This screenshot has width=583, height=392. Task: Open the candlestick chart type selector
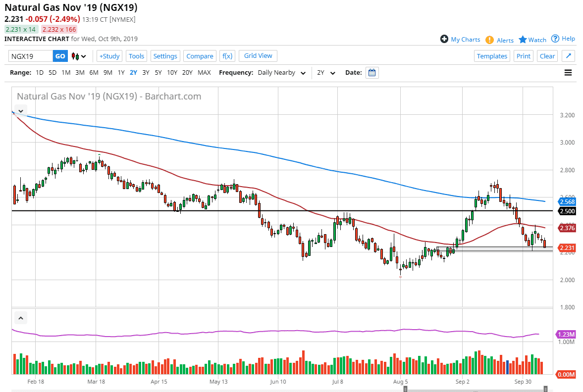[79, 56]
